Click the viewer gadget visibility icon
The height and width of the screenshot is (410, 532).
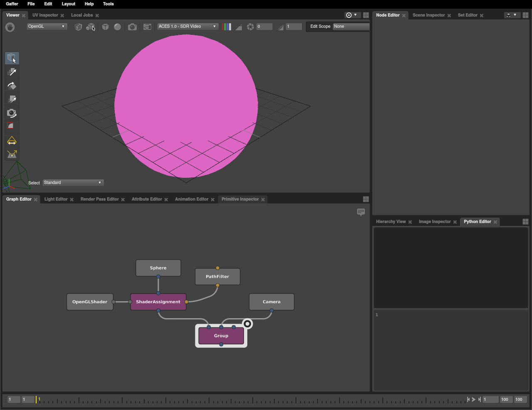[147, 27]
